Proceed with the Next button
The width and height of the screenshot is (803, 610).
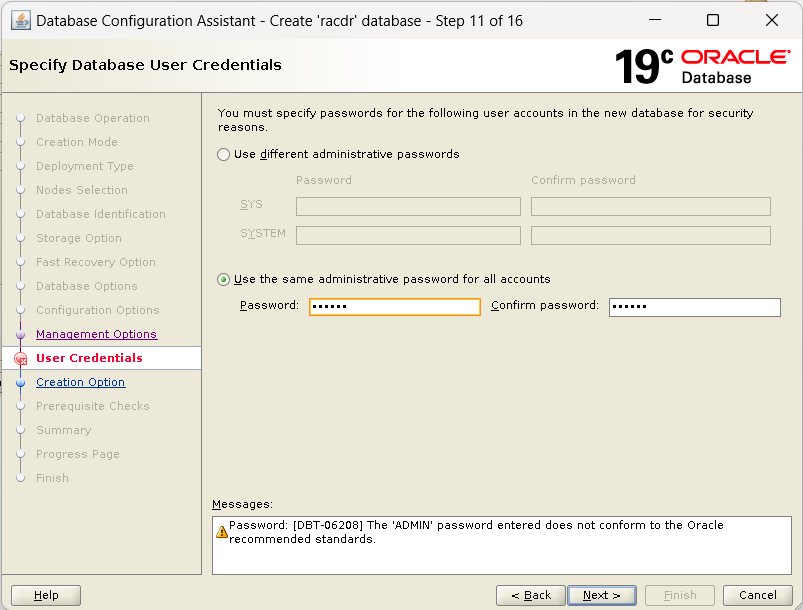[602, 595]
